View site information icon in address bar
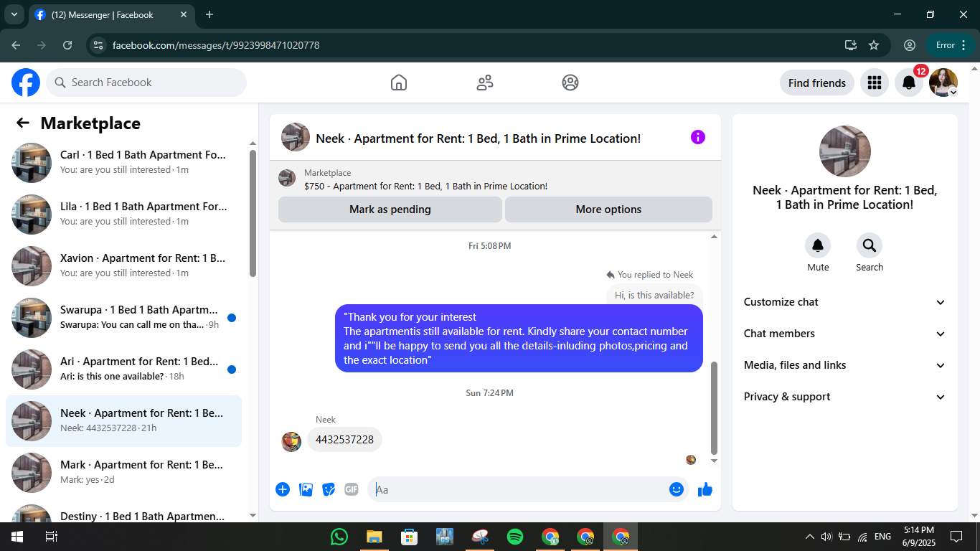The height and width of the screenshot is (551, 980). coord(99,45)
